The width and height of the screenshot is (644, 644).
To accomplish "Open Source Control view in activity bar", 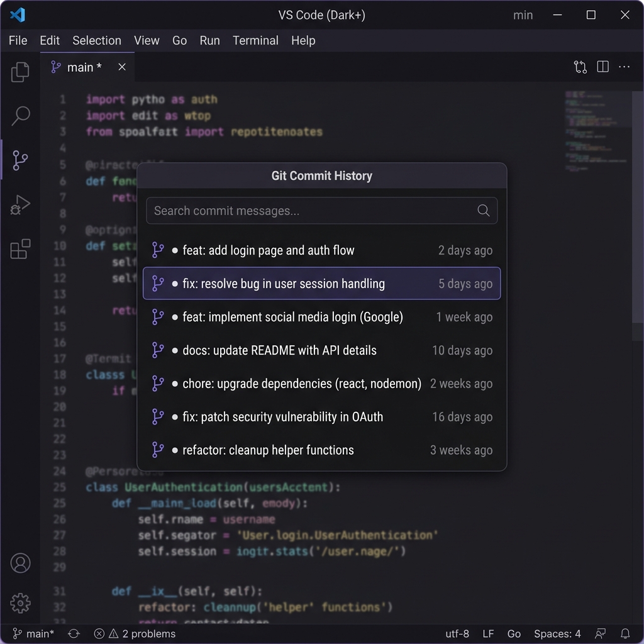I will pos(20,160).
